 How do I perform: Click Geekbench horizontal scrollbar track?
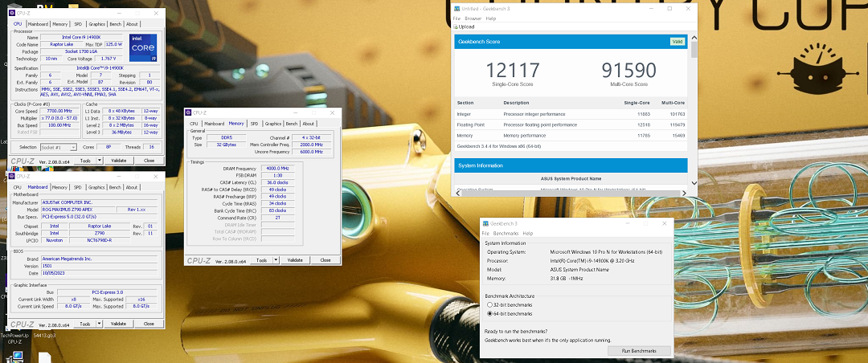click(x=570, y=193)
